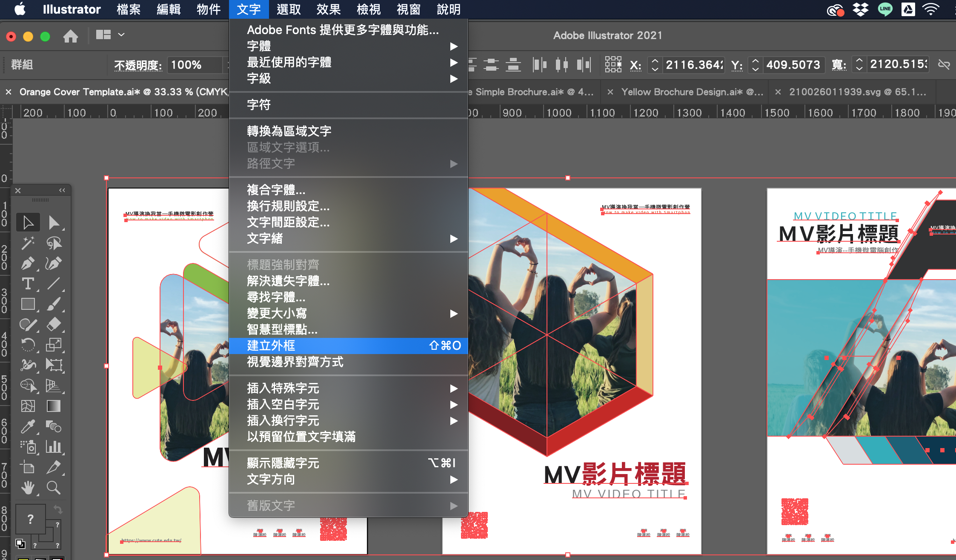The width and height of the screenshot is (956, 560).
Task: Select the Zoom magnifier tool
Action: click(54, 488)
